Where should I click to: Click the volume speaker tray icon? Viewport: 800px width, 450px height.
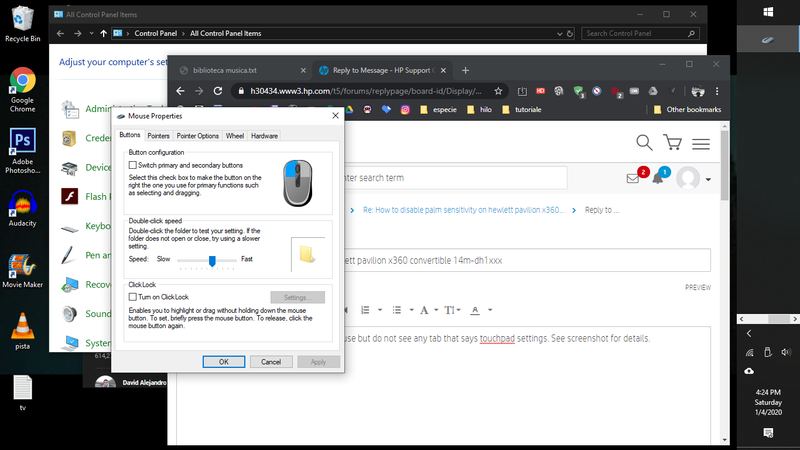tap(786, 352)
